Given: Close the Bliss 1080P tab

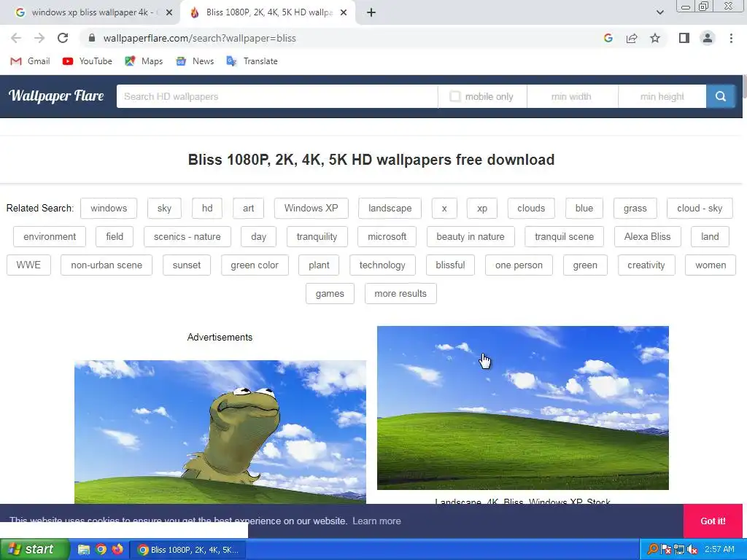Looking at the screenshot, I should pos(344,12).
